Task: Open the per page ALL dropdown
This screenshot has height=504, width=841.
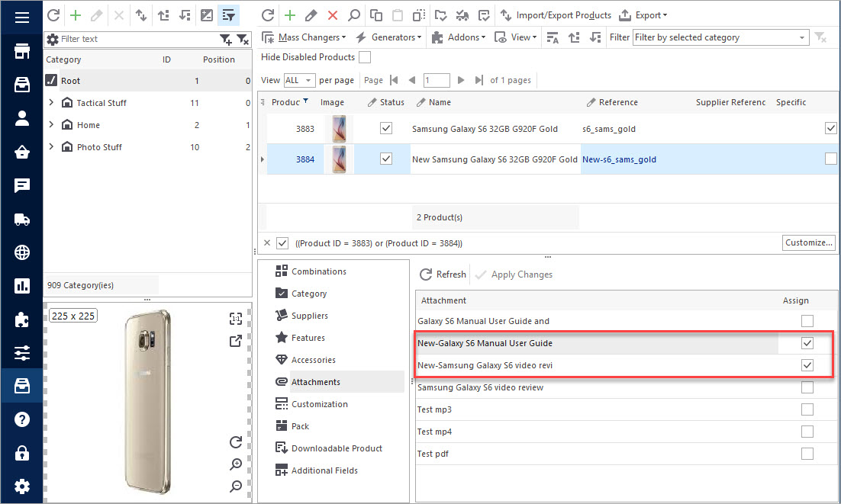Action: coord(299,80)
